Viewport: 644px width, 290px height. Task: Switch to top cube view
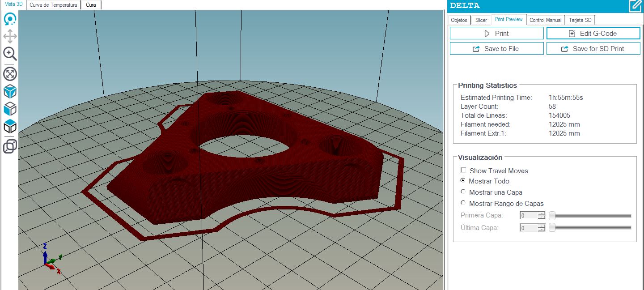click(10, 127)
